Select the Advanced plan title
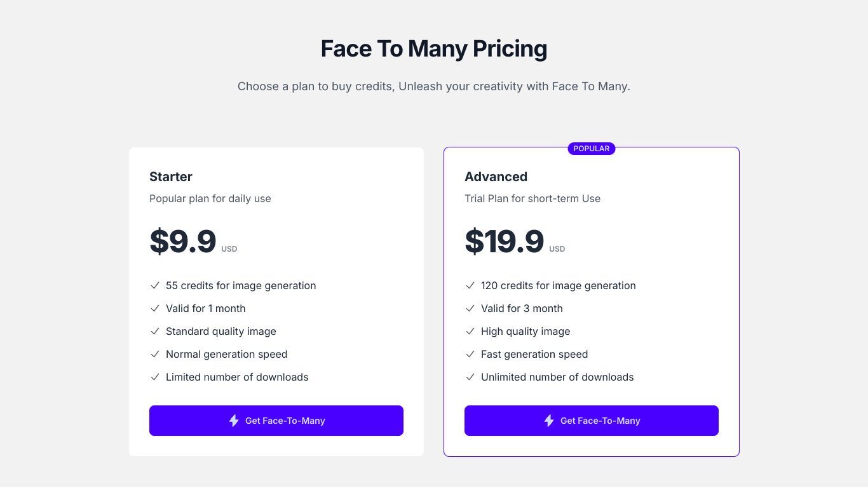868x488 pixels. (x=496, y=177)
